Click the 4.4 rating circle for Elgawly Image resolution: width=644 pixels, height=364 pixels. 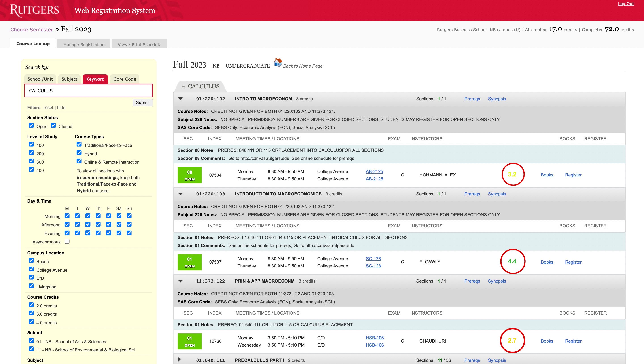coord(513,262)
